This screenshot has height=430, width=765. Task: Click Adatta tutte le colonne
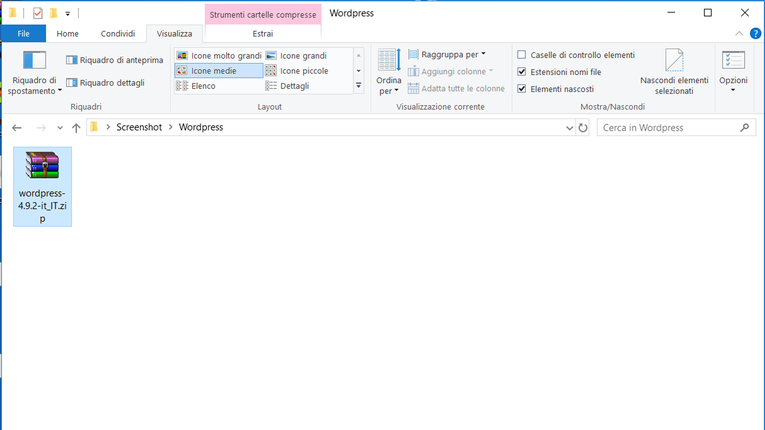(456, 88)
